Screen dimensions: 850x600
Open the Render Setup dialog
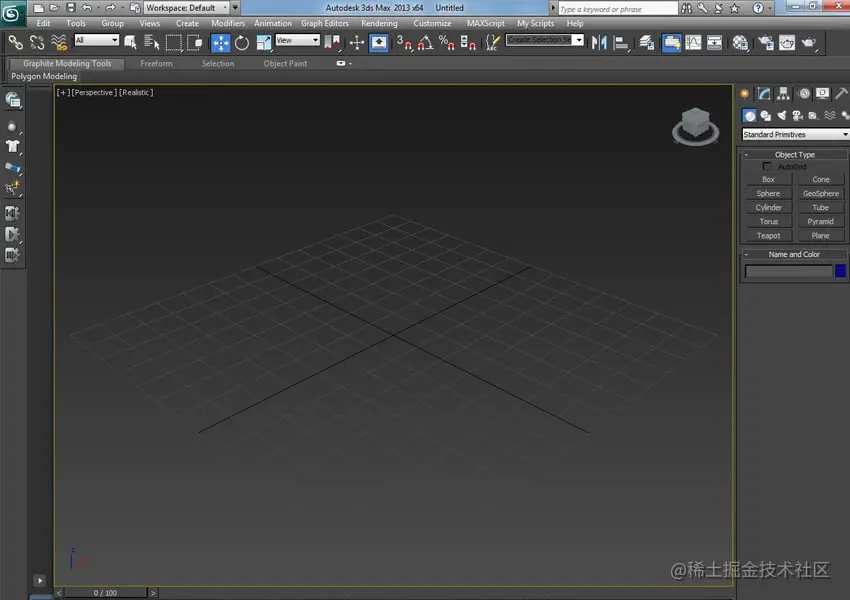point(767,43)
